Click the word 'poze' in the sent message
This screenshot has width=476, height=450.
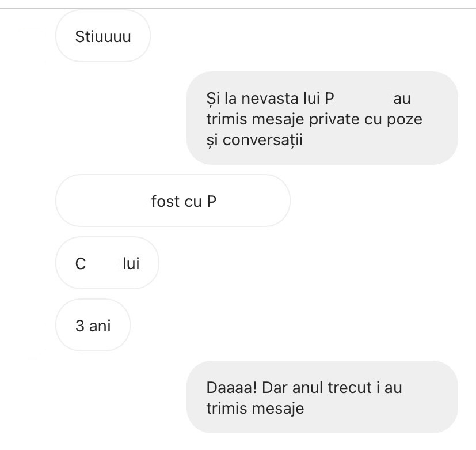[x=405, y=119]
